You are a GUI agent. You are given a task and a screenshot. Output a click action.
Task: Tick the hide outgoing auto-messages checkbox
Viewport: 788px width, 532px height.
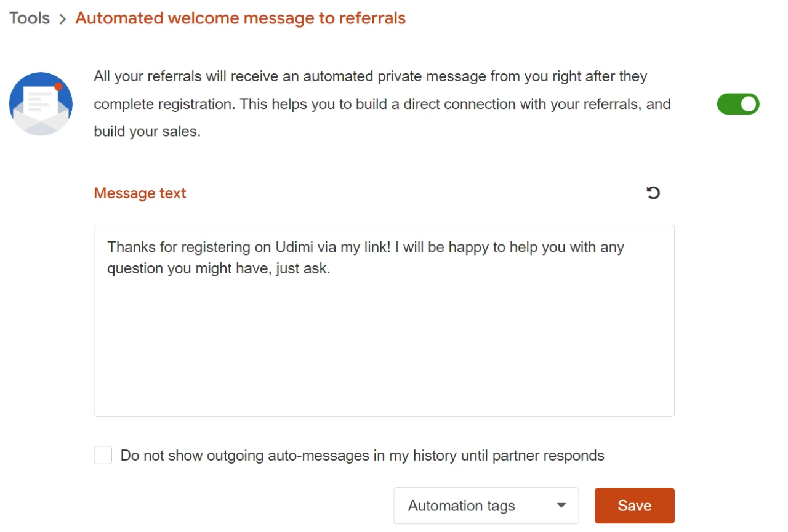(103, 456)
